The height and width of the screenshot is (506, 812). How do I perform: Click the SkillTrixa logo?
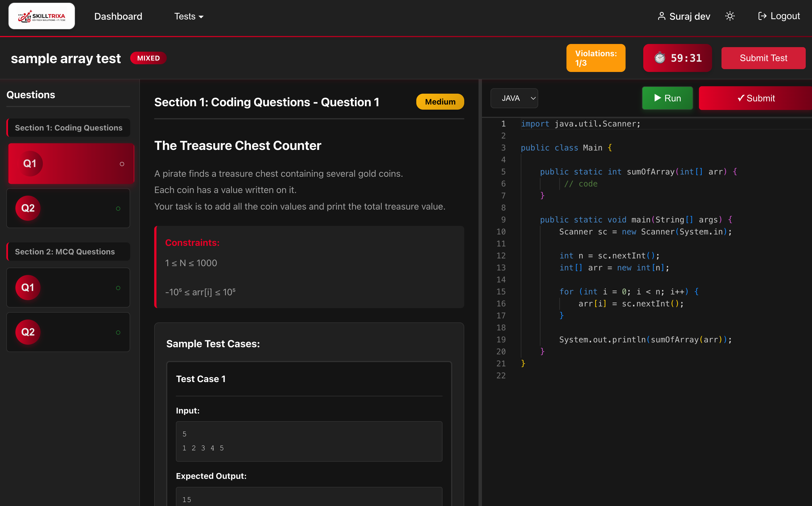point(41,16)
